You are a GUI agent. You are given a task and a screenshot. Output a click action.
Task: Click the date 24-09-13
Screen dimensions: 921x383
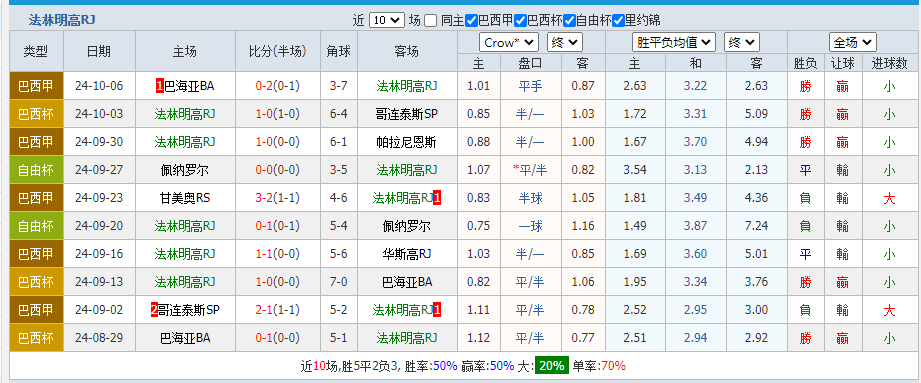click(99, 282)
